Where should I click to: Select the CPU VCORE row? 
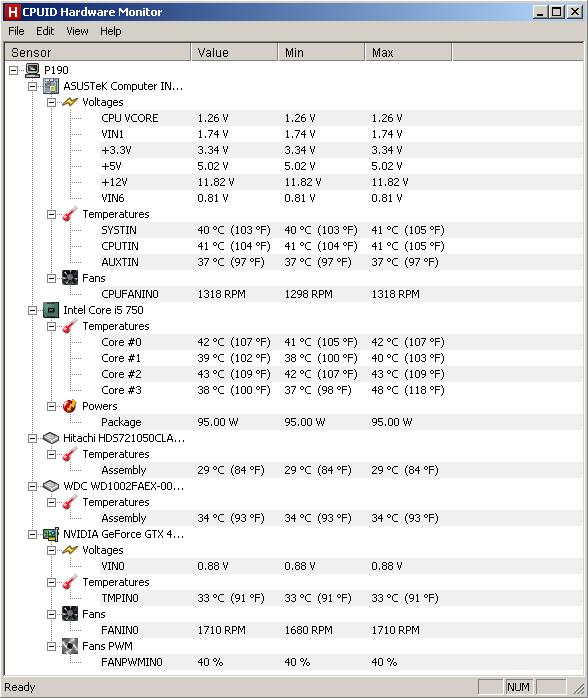tap(294, 118)
